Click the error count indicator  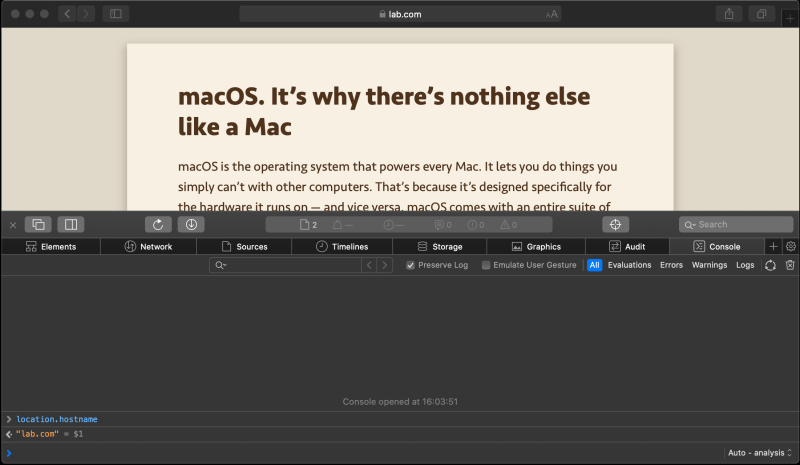tap(476, 225)
